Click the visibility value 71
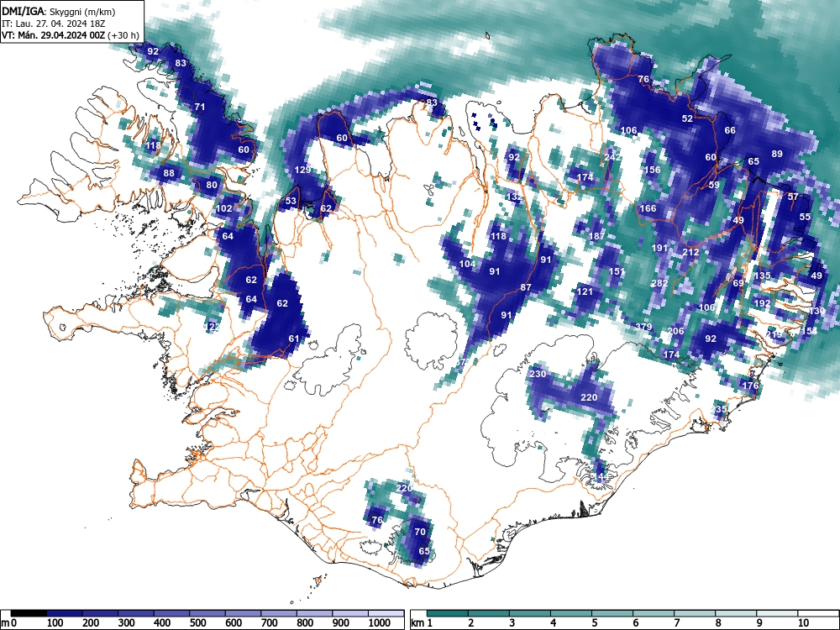This screenshot has width=840, height=630. click(x=200, y=107)
